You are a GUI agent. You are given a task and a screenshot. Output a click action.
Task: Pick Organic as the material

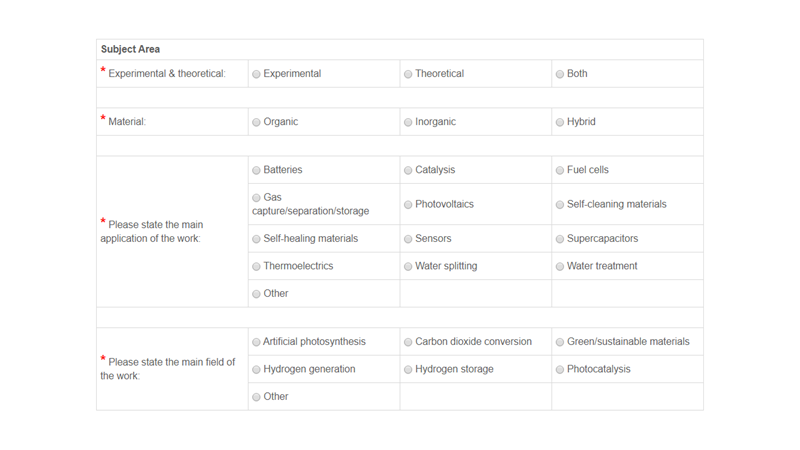click(256, 122)
